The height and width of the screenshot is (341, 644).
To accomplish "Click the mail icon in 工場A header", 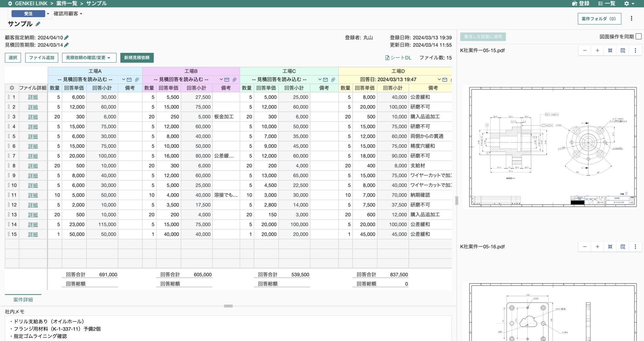I will tap(129, 79).
